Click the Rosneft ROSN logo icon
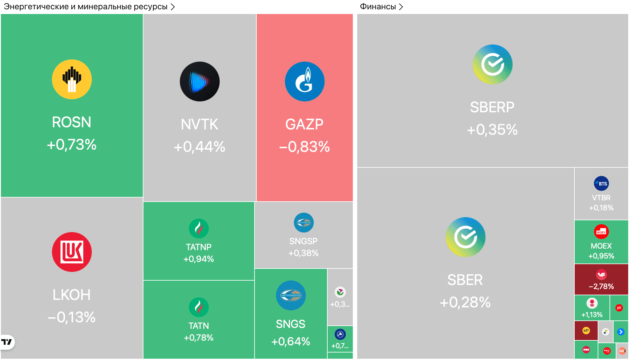This screenshot has height=364, width=631. pos(72,79)
